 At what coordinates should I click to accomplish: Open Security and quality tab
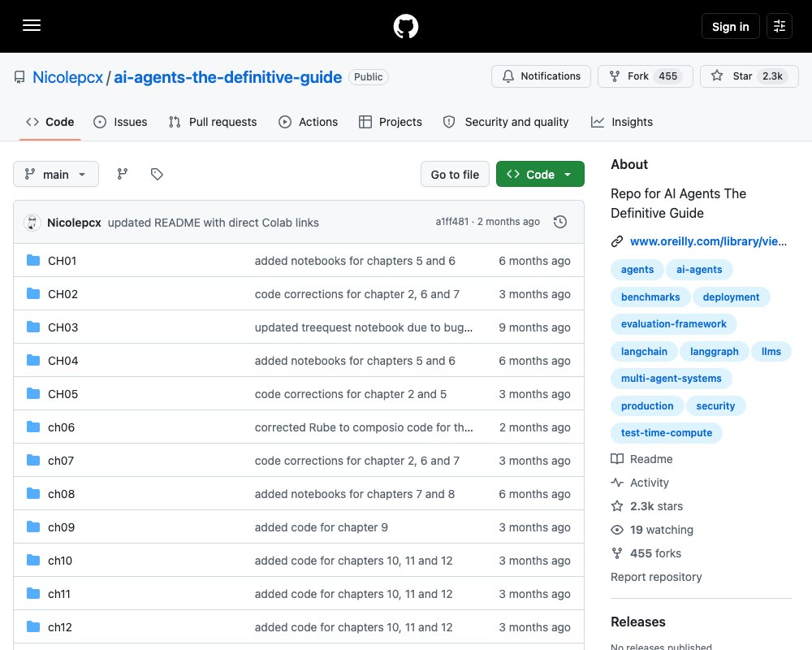pos(506,122)
